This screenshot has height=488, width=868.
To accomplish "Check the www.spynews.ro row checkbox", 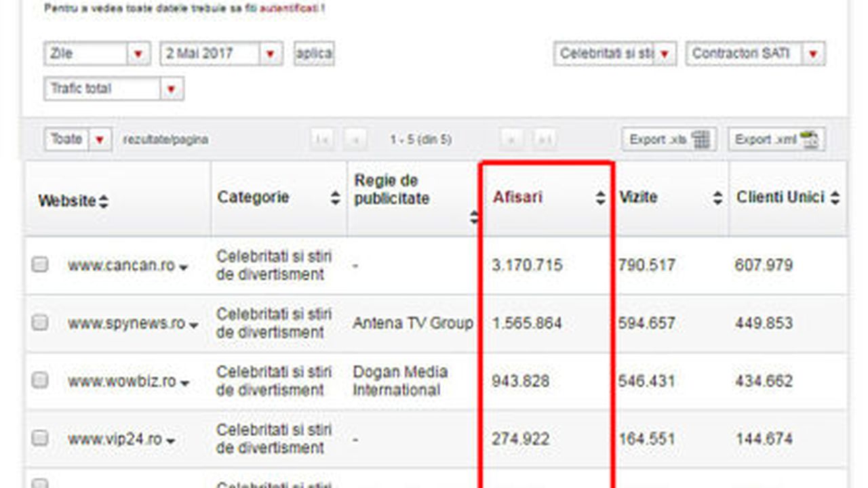I will (41, 323).
